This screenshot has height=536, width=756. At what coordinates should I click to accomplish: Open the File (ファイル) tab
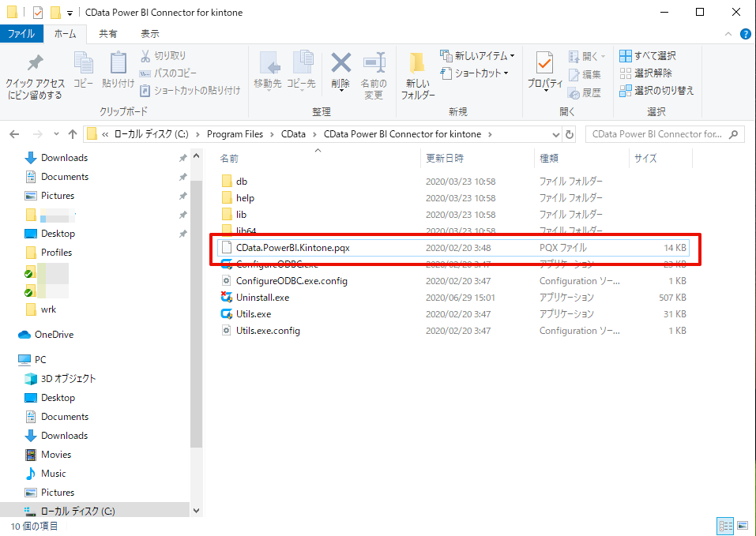pos(21,34)
